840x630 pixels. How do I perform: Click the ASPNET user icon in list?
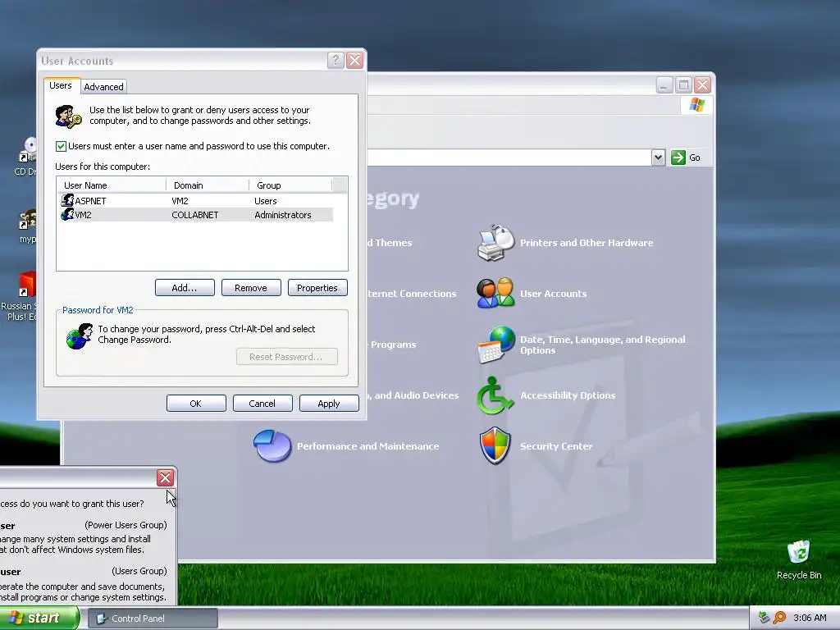[67, 200]
